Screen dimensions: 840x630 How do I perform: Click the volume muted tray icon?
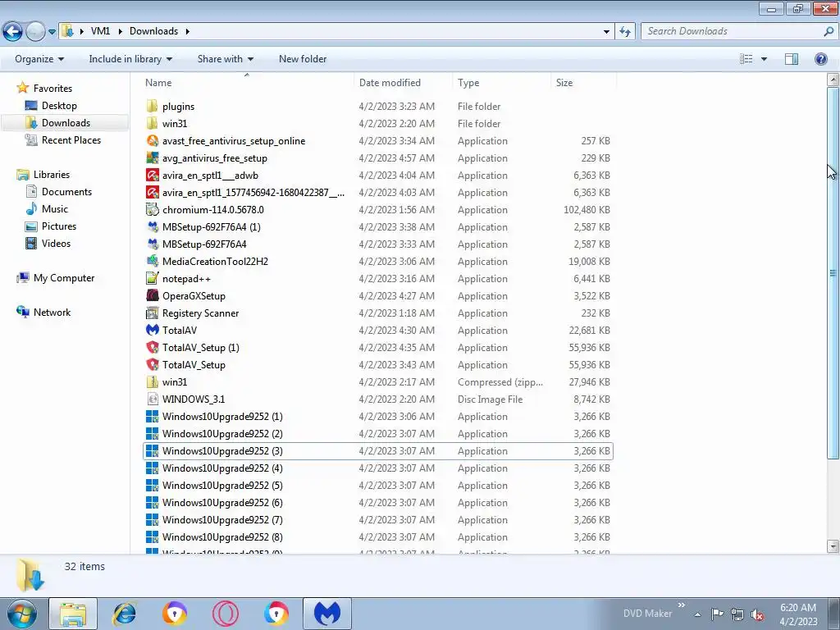click(757, 614)
